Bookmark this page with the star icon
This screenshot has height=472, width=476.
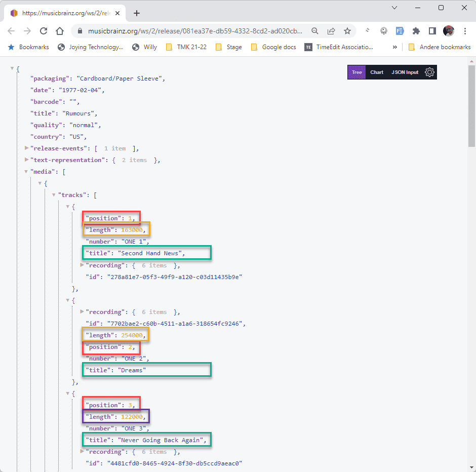pyautogui.click(x=347, y=31)
